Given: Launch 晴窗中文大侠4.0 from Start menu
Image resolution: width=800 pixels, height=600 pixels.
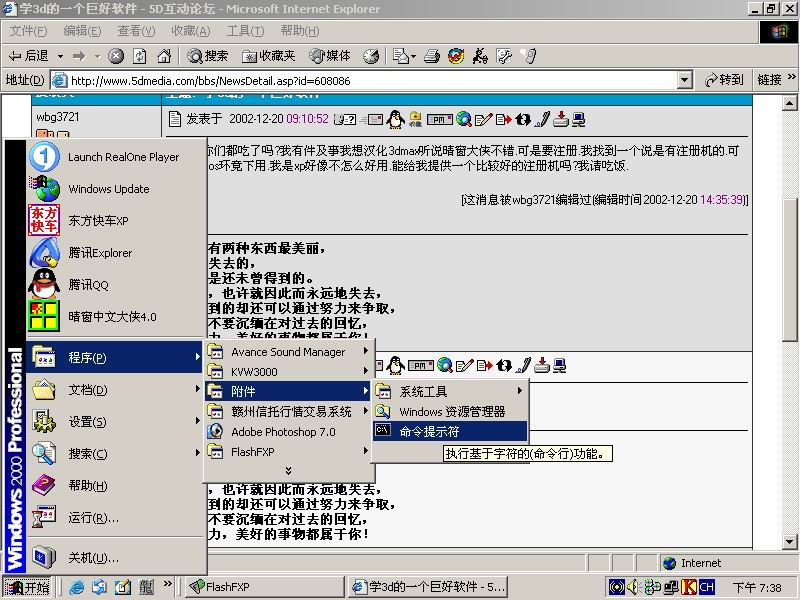Looking at the screenshot, I should point(116,316).
